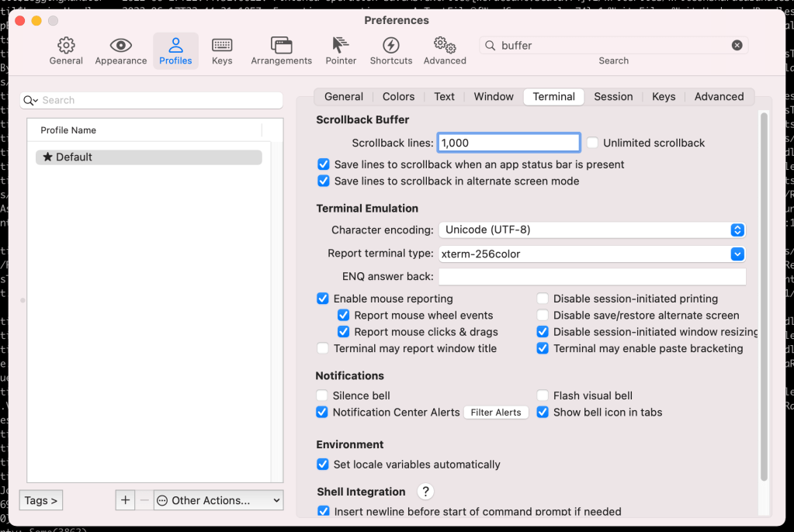Open Character encoding dropdown
This screenshot has width=794, height=532.
[x=591, y=230]
